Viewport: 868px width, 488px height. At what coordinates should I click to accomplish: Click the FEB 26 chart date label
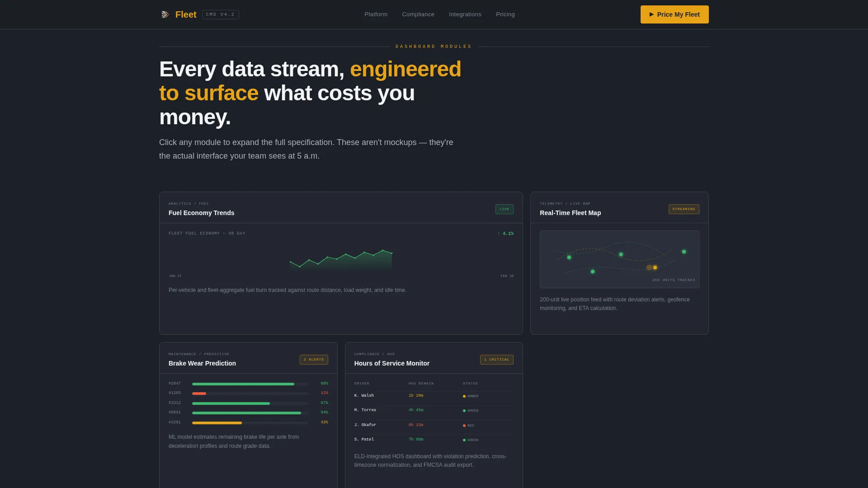click(x=507, y=276)
